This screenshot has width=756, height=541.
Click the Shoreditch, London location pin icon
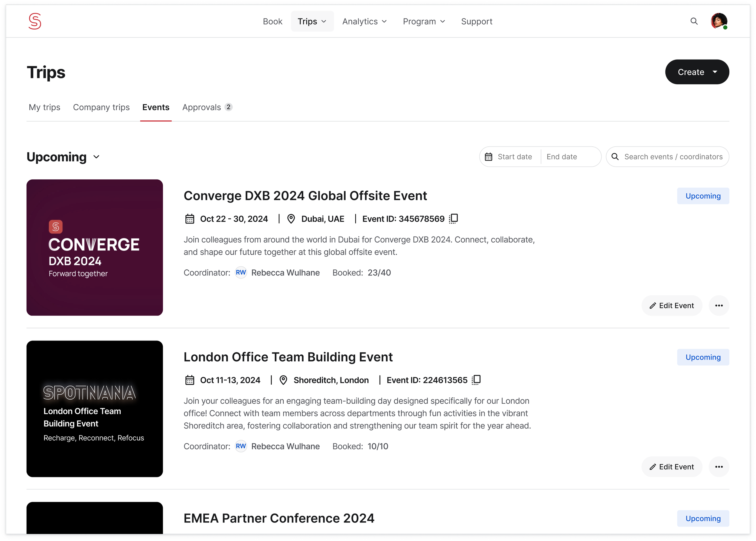pyautogui.click(x=283, y=380)
